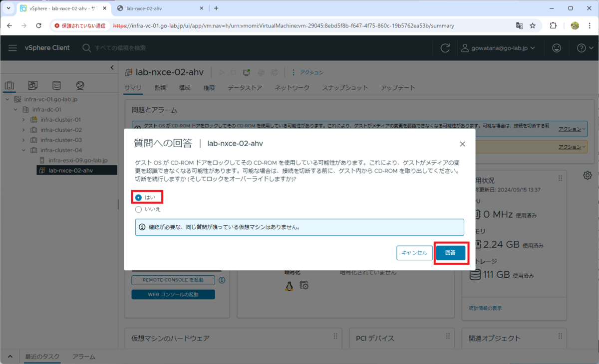Click the キャンセル button
Viewport: 599px width, 364px height.
point(415,253)
